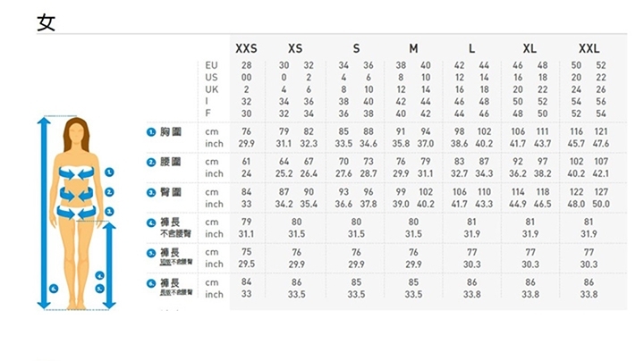Select the XXL size column header
Image resolution: width=644 pixels, height=361 pixels.
click(589, 48)
